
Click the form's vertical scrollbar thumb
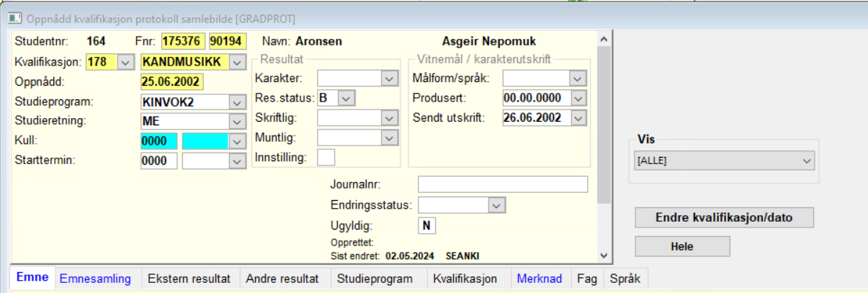point(604,124)
